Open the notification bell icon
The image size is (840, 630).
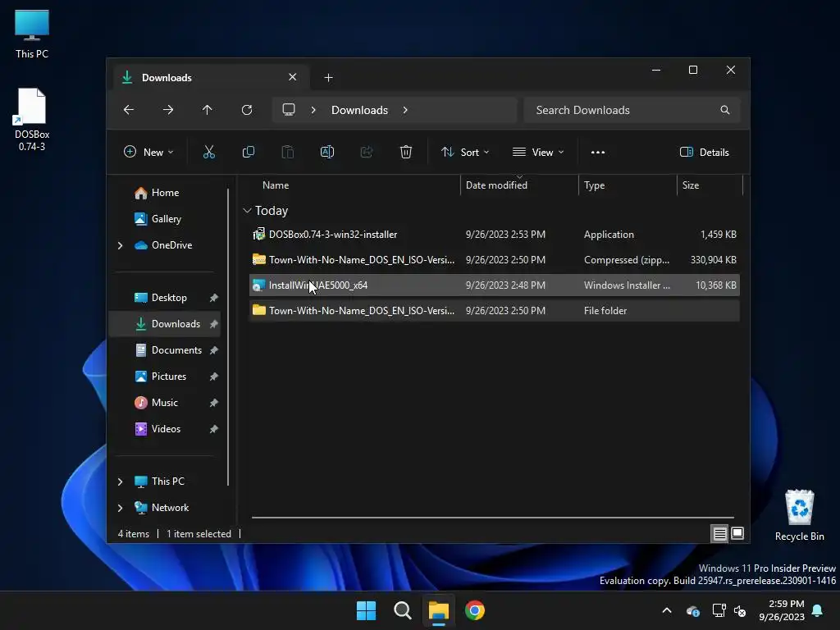[x=818, y=610]
